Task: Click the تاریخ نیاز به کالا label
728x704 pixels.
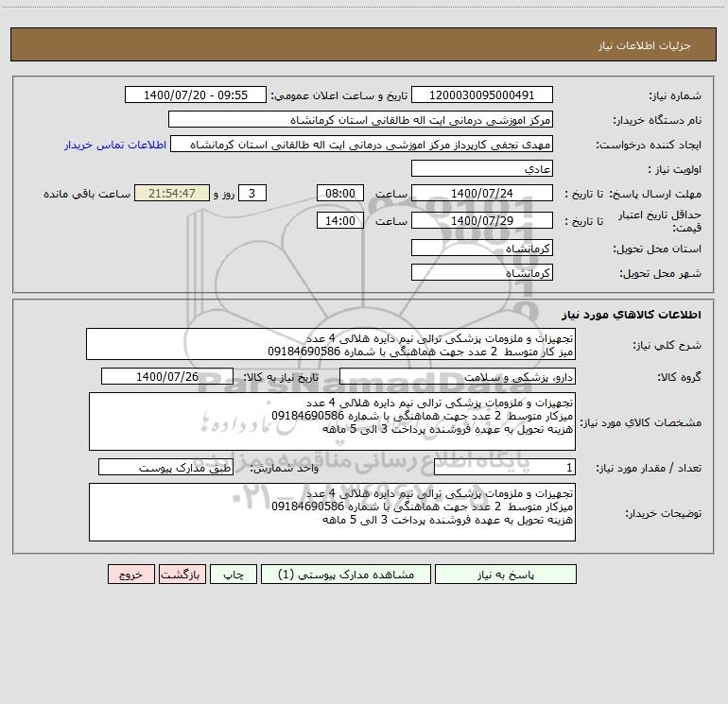Action: 282,377
